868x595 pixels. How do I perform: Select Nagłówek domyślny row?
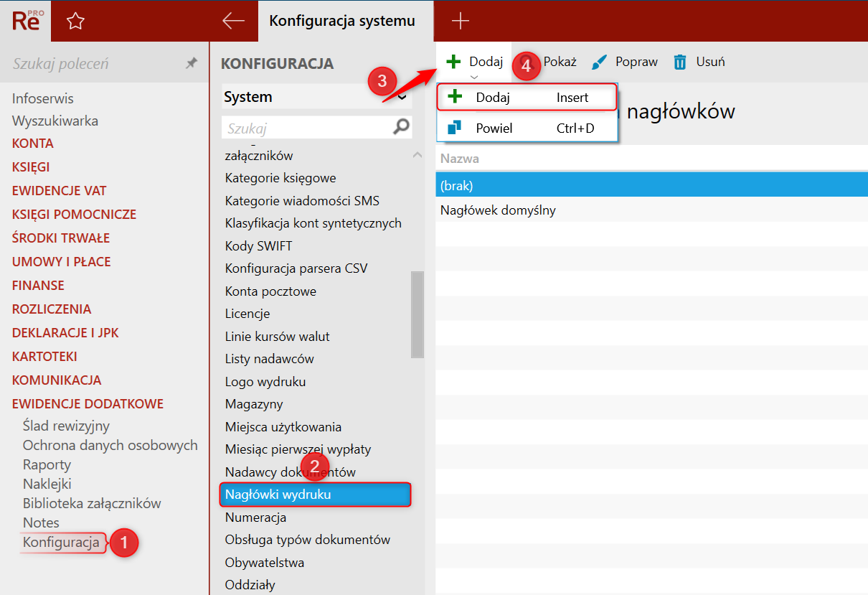[651, 210]
